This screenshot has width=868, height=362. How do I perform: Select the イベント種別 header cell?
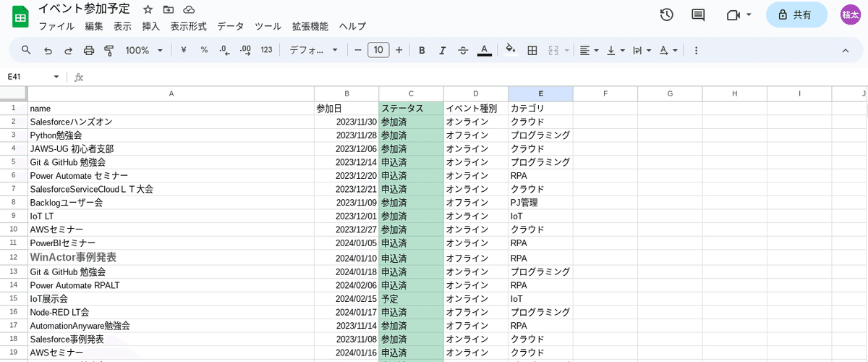coord(476,108)
